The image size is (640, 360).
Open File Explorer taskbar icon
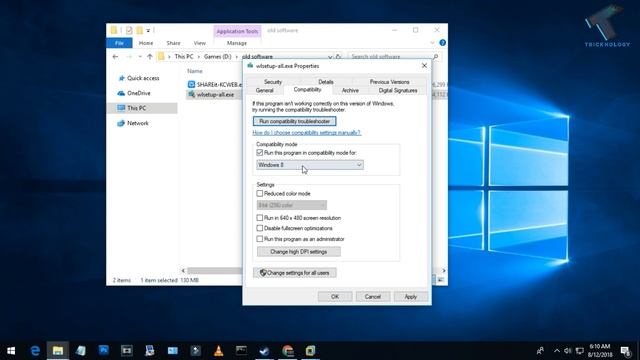point(58,351)
